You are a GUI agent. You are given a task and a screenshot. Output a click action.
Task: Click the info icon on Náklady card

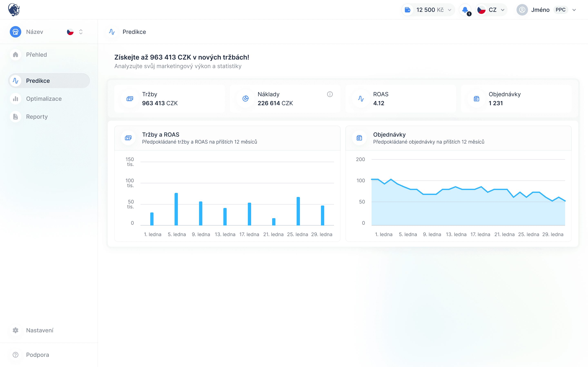(330, 94)
